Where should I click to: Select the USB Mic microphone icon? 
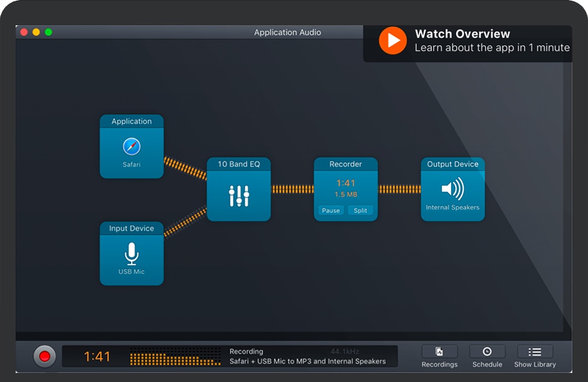click(x=131, y=254)
